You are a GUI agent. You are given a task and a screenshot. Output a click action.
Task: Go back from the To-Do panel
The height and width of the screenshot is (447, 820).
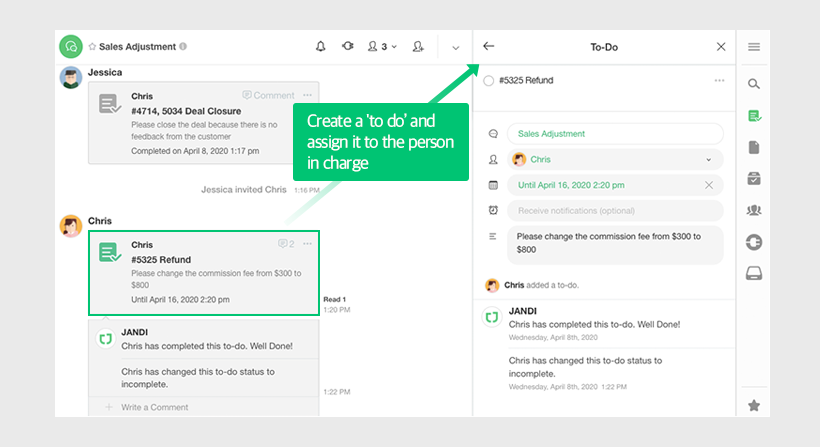click(x=489, y=47)
